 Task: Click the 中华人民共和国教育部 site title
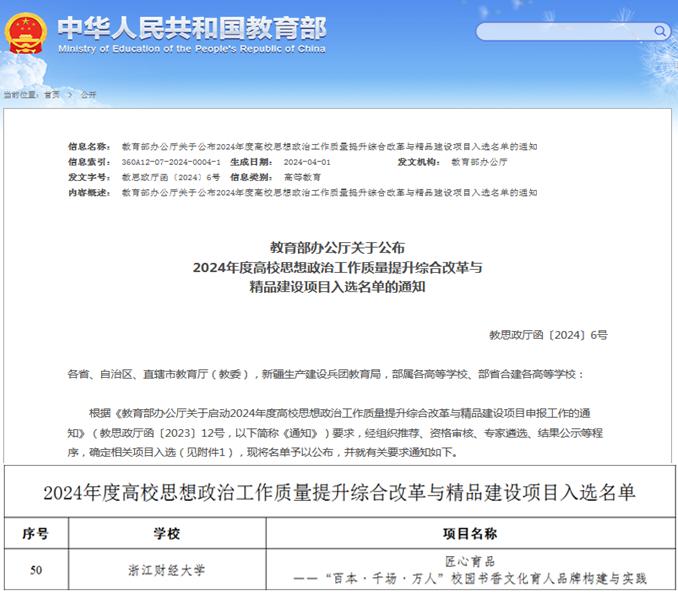pyautogui.click(x=191, y=26)
